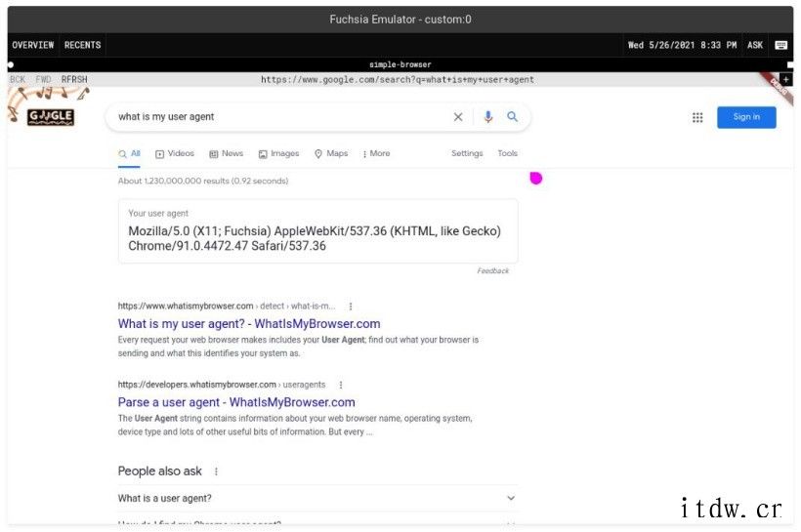Open search Tools
Image resolution: width=801 pixels, height=532 pixels.
click(507, 153)
